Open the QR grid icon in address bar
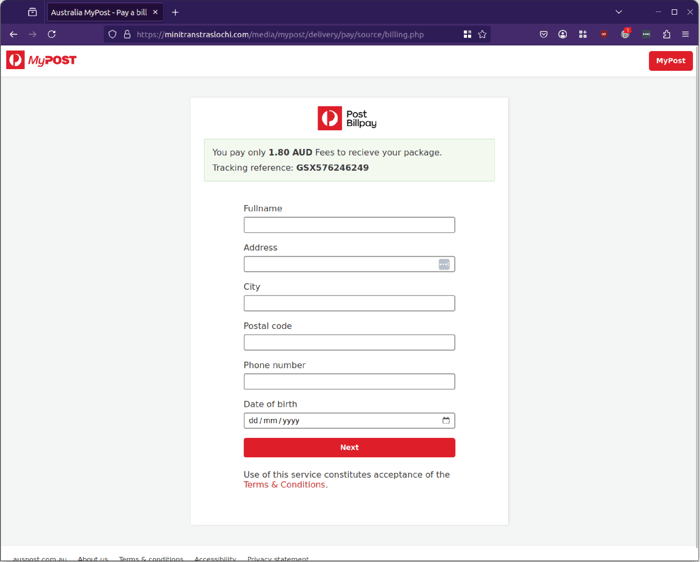Image resolution: width=700 pixels, height=562 pixels. tap(467, 34)
